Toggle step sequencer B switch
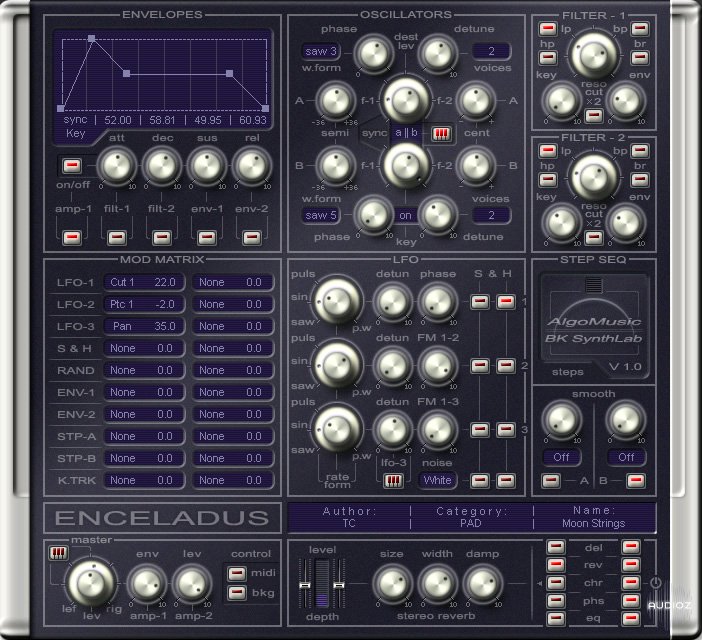This screenshot has width=702, height=640. point(636,481)
